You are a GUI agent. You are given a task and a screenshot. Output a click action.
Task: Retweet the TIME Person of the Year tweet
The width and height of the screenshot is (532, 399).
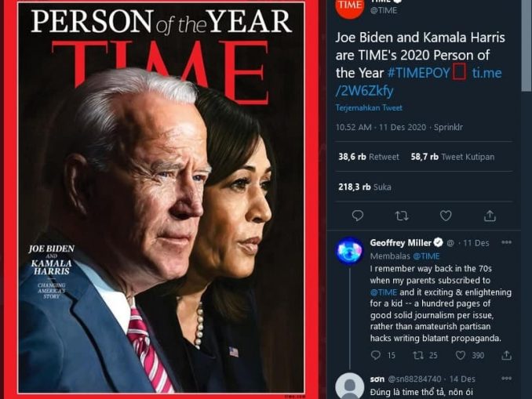pyautogui.click(x=402, y=216)
